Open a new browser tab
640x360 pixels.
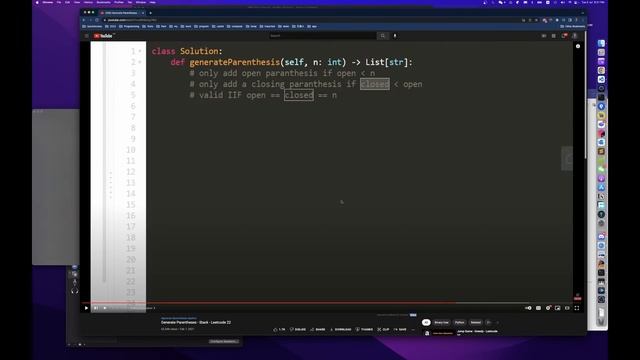[x=150, y=13]
